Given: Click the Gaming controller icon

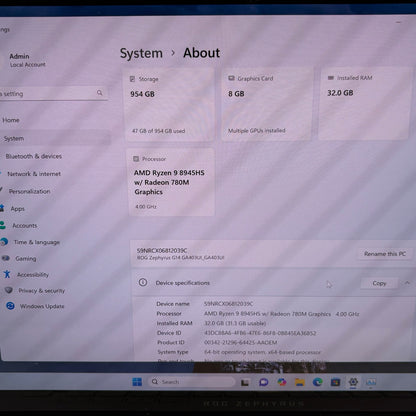Looking at the screenshot, I should pyautogui.click(x=6, y=258).
